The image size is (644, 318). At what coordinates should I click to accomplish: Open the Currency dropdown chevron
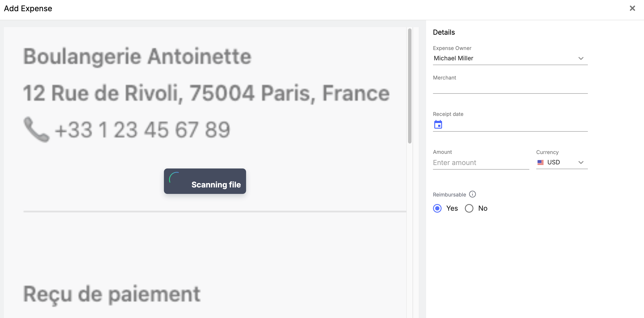point(581,162)
